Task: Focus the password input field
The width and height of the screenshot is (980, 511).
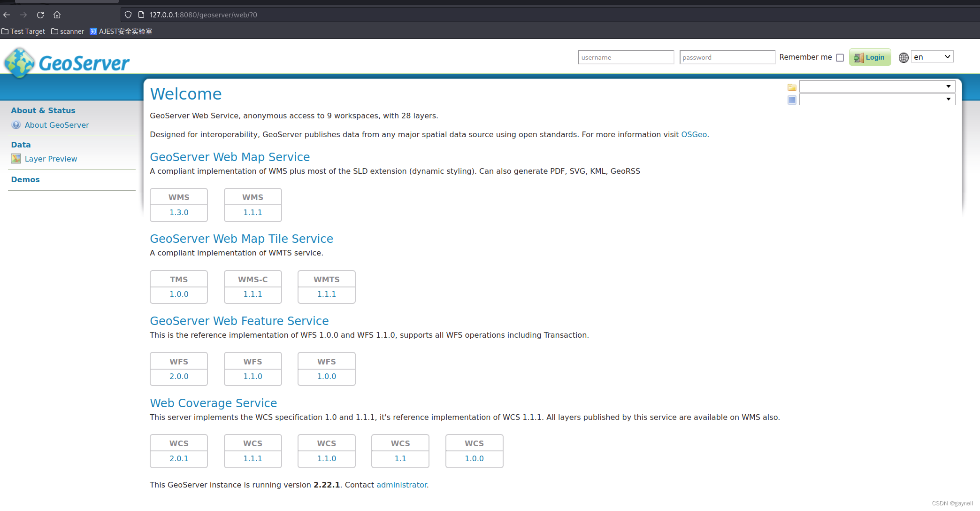Action: 727,57
